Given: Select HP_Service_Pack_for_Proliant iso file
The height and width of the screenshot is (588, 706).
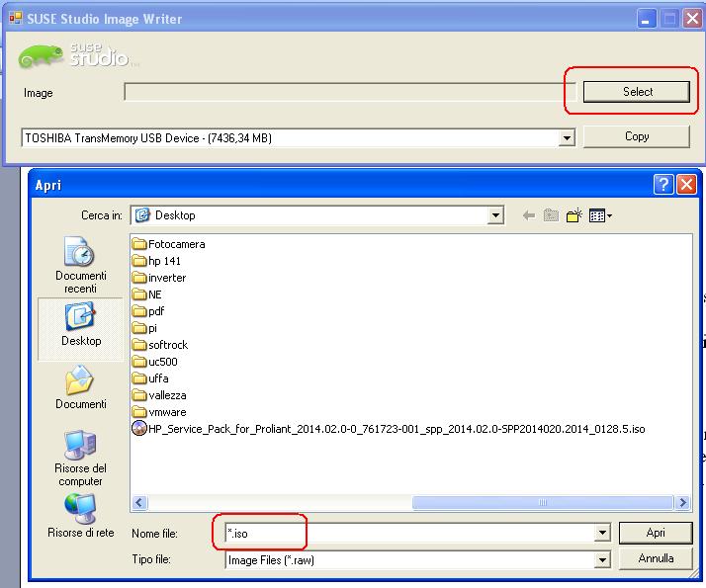Looking at the screenshot, I should tap(389, 429).
